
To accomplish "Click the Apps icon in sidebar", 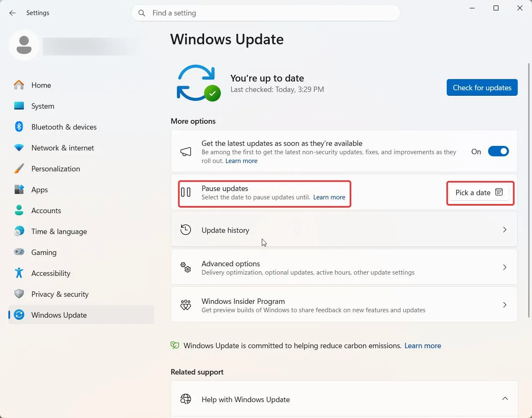I will (19, 189).
